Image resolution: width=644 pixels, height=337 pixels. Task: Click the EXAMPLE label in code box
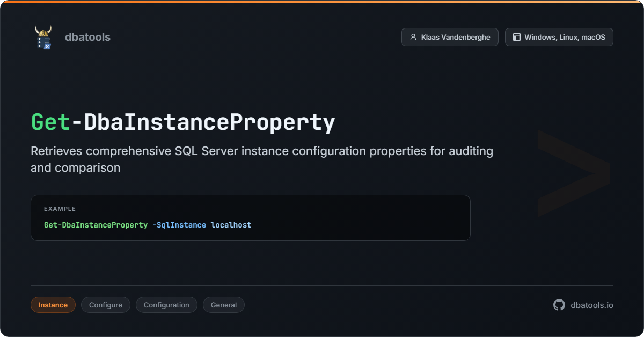[x=60, y=209]
